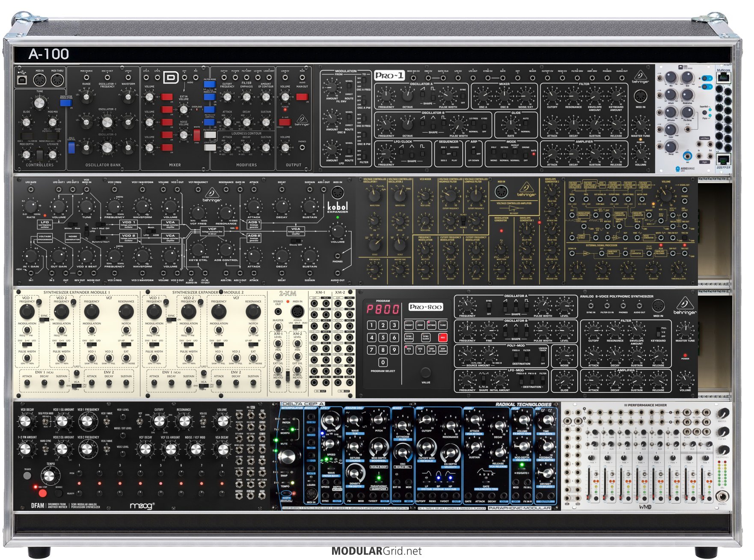
Task: Click the Shift (Manual) button on Delta CEP A
Action: click(286, 492)
